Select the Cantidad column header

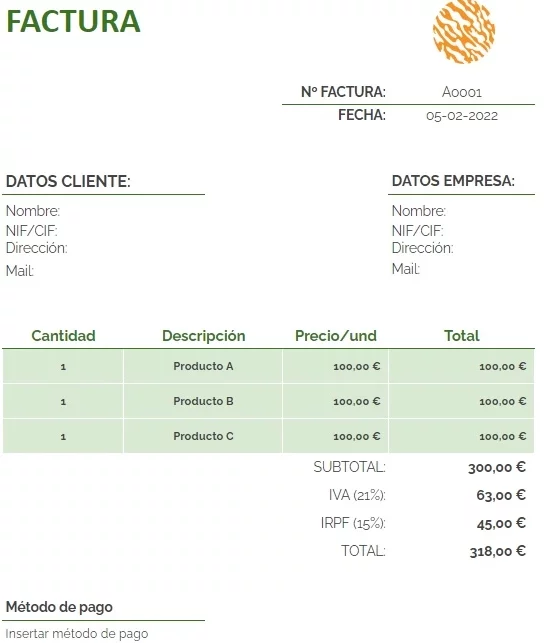(63, 336)
